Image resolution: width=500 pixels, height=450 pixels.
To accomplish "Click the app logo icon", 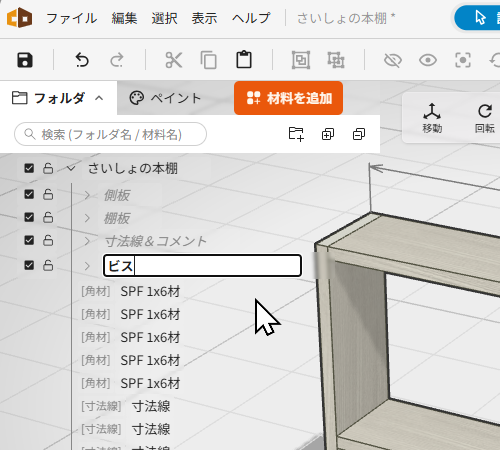I will pos(20,18).
